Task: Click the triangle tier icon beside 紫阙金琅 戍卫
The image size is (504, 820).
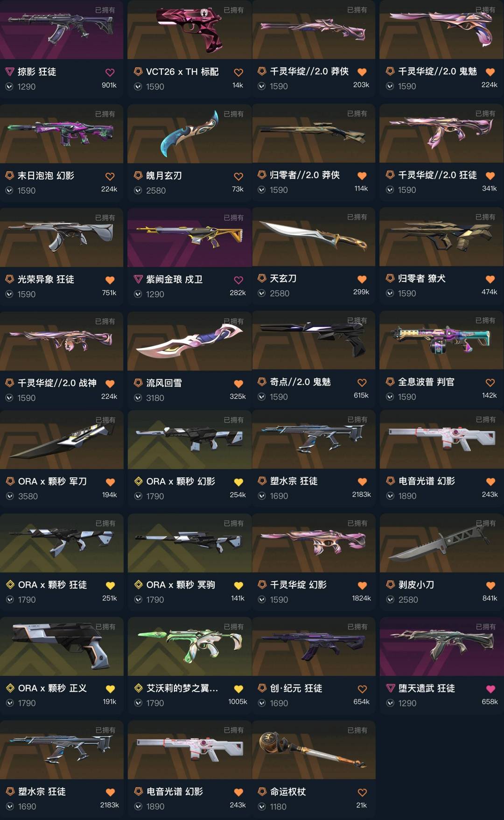Action: pyautogui.click(x=138, y=279)
